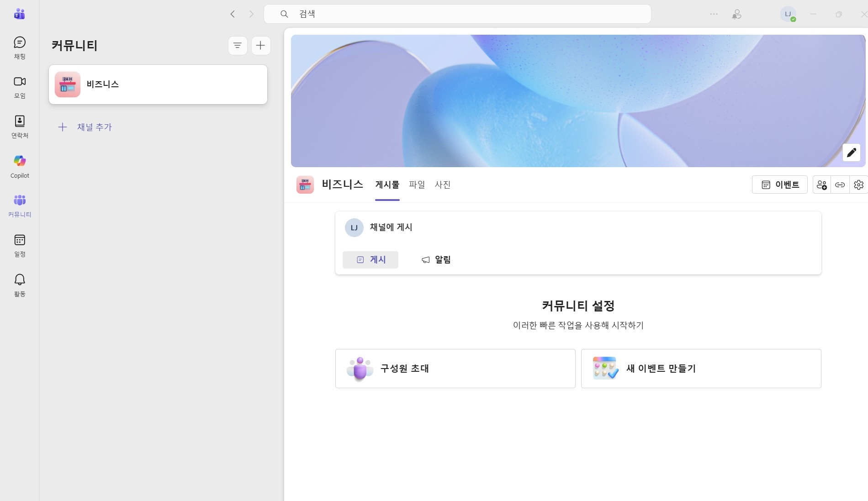Edit the banner with the pencil icon
Viewport: 868px width, 501px height.
tap(852, 153)
